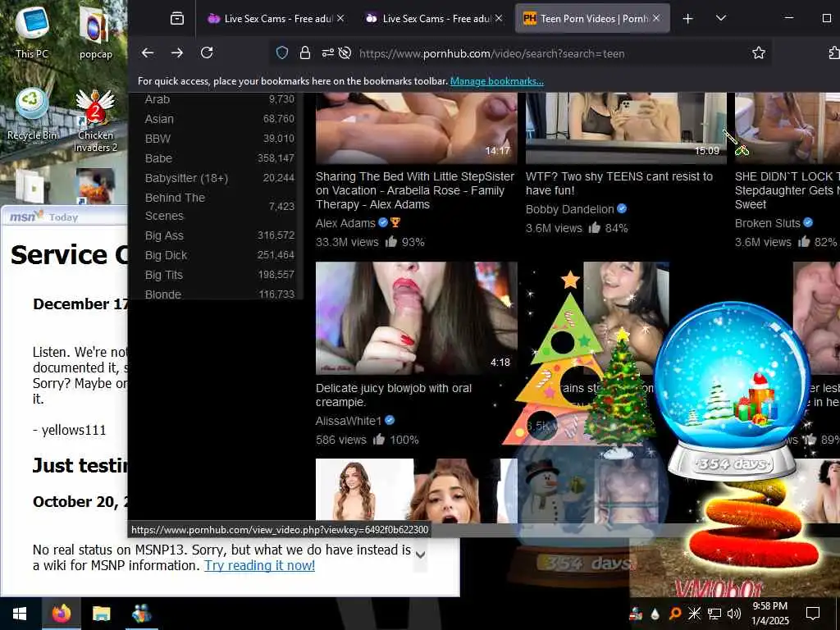Open the Firefox View tab list icon

click(177, 19)
